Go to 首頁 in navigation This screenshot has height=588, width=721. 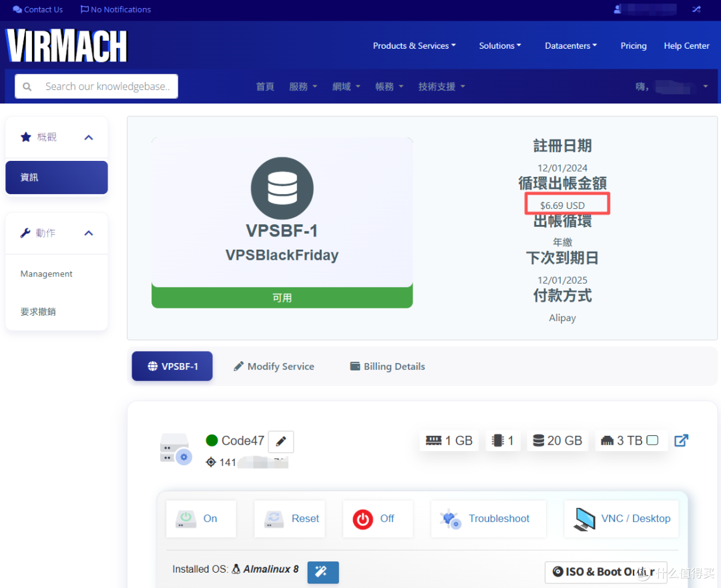265,86
